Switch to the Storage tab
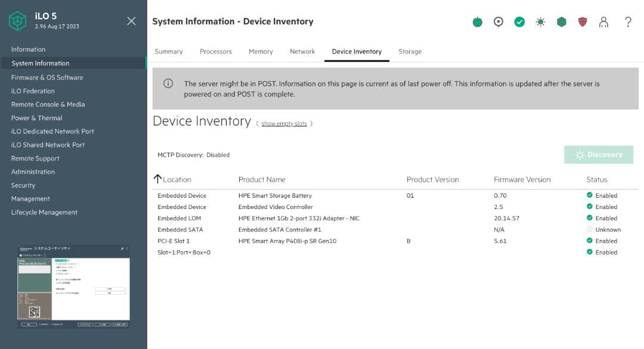 point(410,51)
